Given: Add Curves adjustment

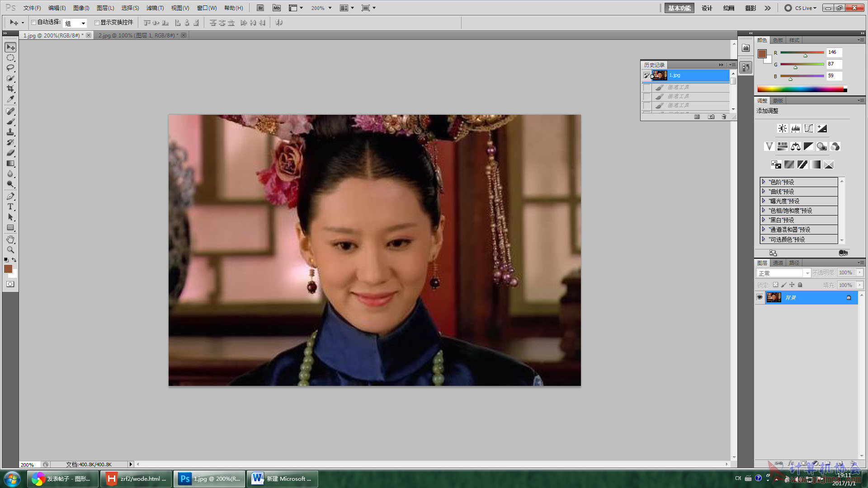Looking at the screenshot, I should coord(809,128).
